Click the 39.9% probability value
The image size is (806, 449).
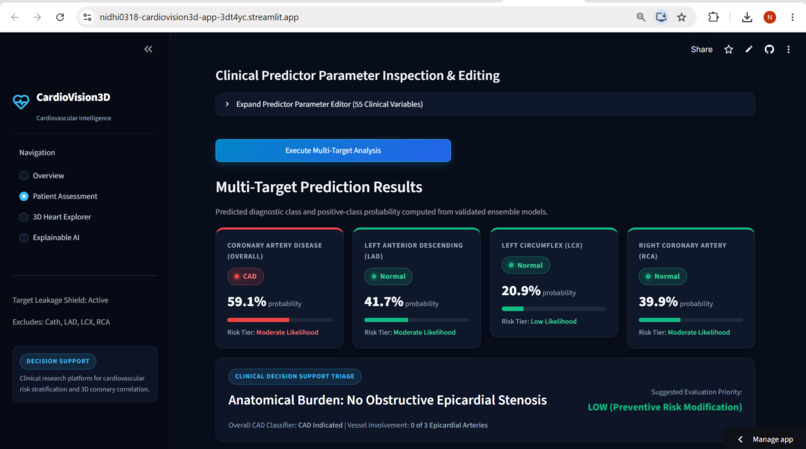pos(658,301)
